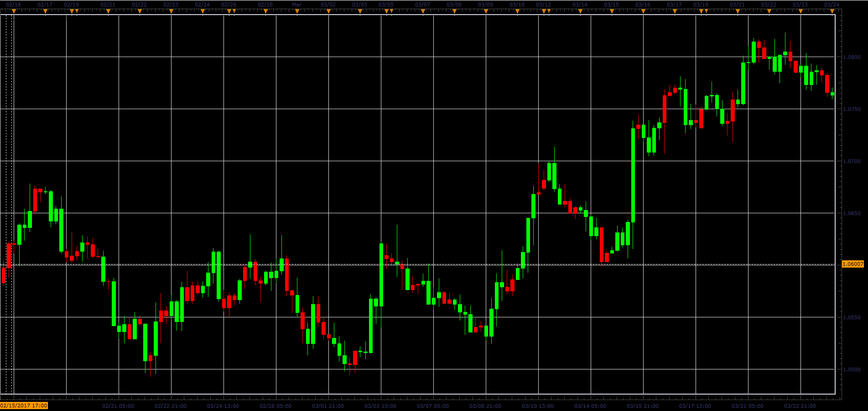The image size is (868, 411).
Task: Click the orange marker under 03/23
Action: click(x=800, y=12)
